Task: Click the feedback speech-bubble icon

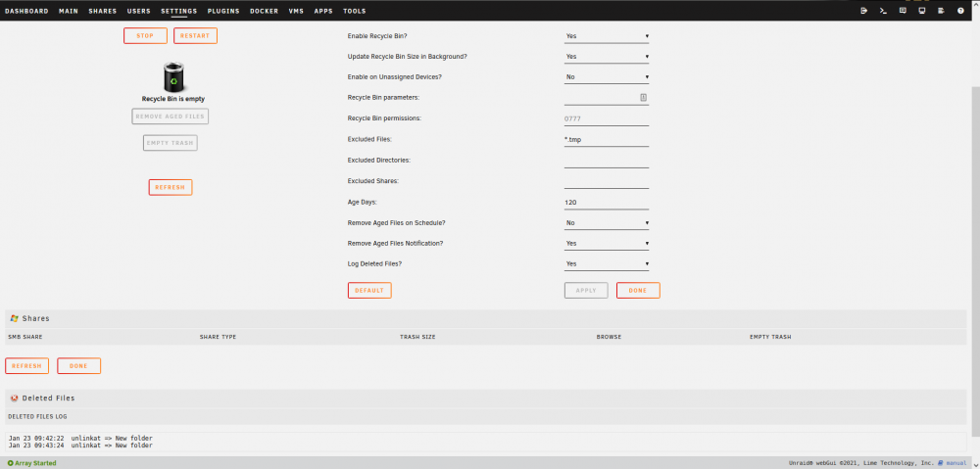Action: (903, 11)
